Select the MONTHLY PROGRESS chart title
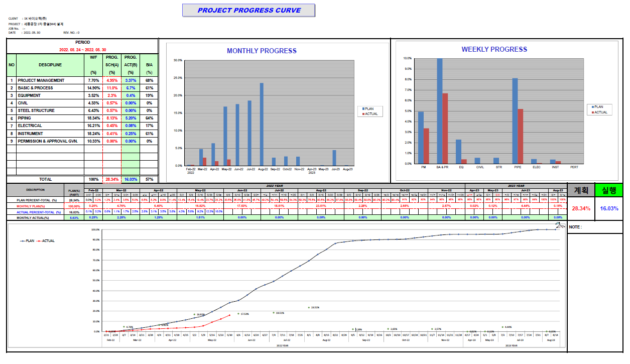 pyautogui.click(x=262, y=51)
